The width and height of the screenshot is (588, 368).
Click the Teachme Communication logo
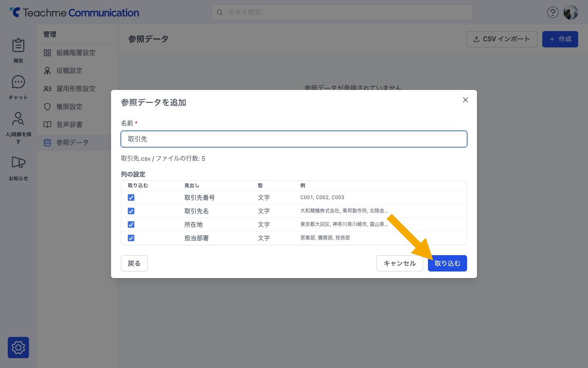(74, 13)
